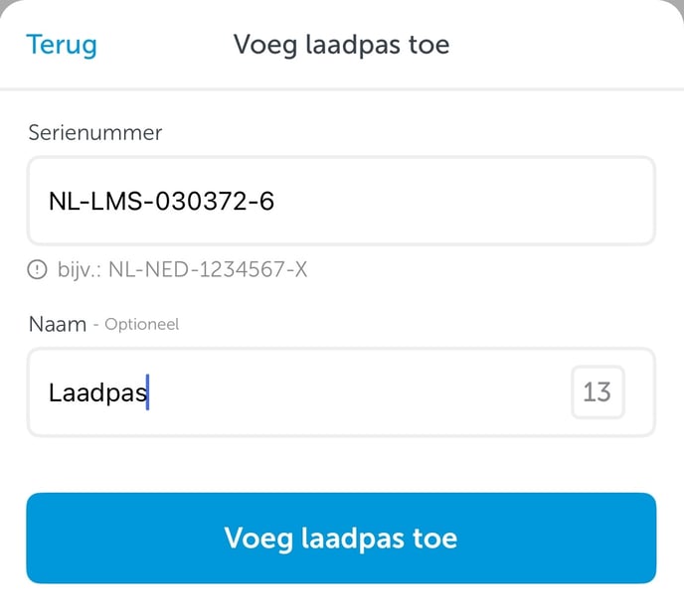The image size is (684, 616).
Task: Click the Voeg laadpas toe header title
Action: pos(341,45)
